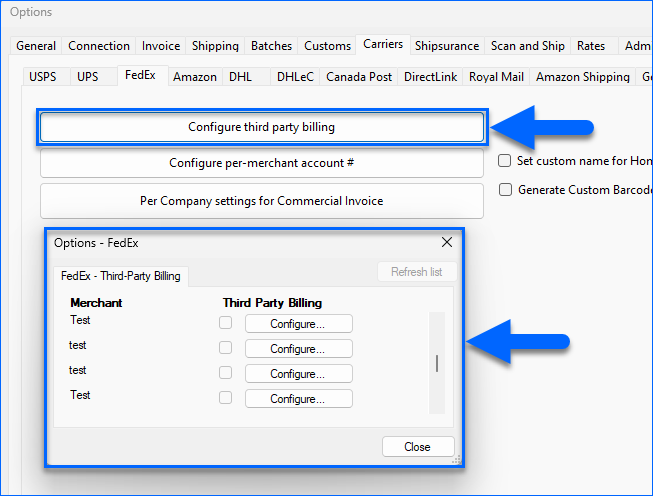Image resolution: width=653 pixels, height=496 pixels.
Task: Enable the Set custom name checkbox
Action: pos(504,161)
